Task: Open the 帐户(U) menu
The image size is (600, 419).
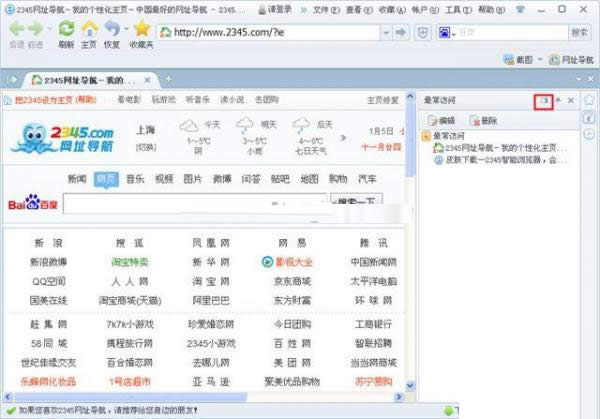Action: [425, 10]
